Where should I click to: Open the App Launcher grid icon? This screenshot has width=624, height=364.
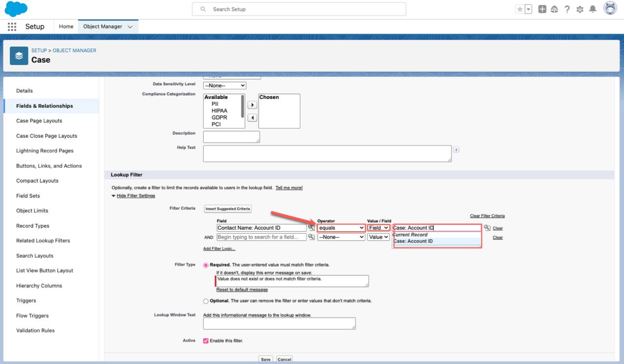click(x=12, y=26)
